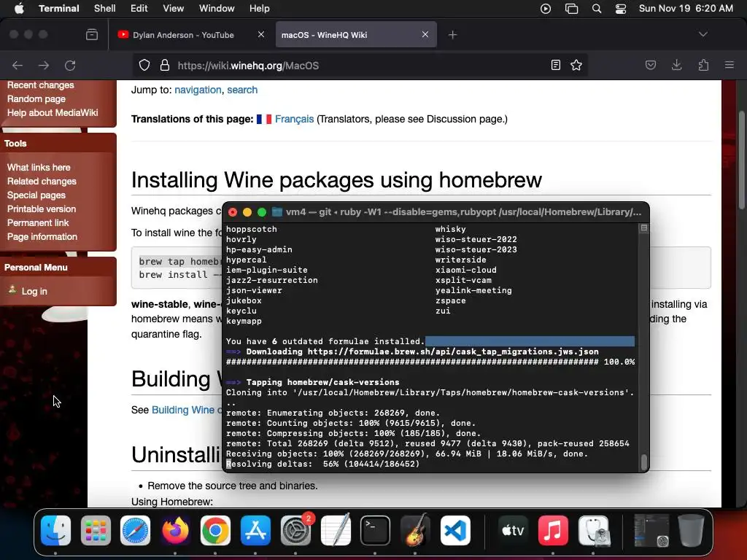Image resolution: width=747 pixels, height=560 pixels.
Task: Jump to search link
Action: pos(242,90)
